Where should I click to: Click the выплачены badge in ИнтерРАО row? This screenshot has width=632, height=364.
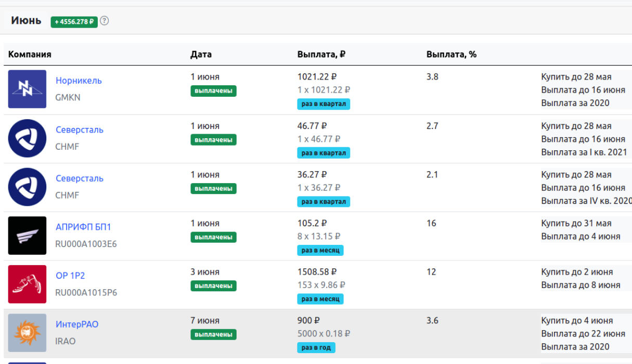point(213,334)
